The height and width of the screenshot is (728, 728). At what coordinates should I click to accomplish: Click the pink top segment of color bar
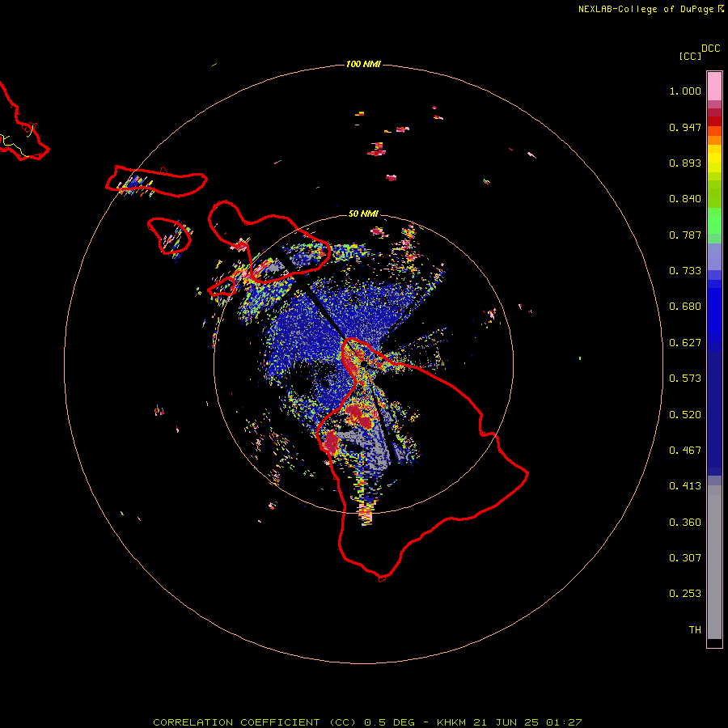point(714,86)
